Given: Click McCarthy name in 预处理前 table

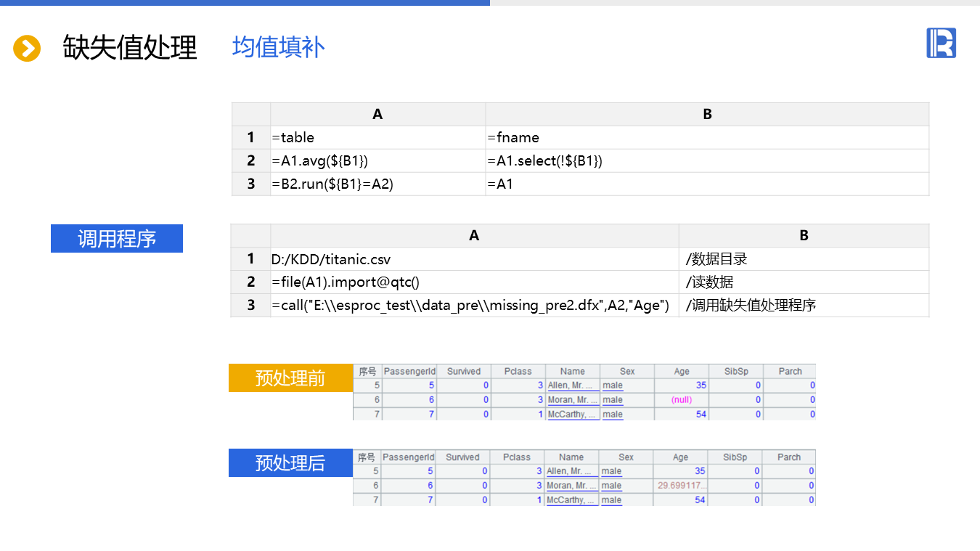Looking at the screenshot, I should click(572, 415).
